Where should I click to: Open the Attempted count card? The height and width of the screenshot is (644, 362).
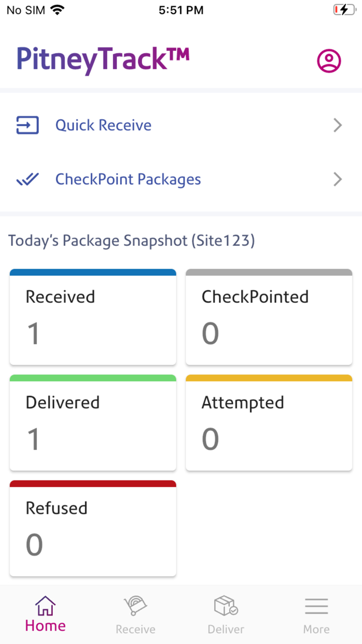269,422
